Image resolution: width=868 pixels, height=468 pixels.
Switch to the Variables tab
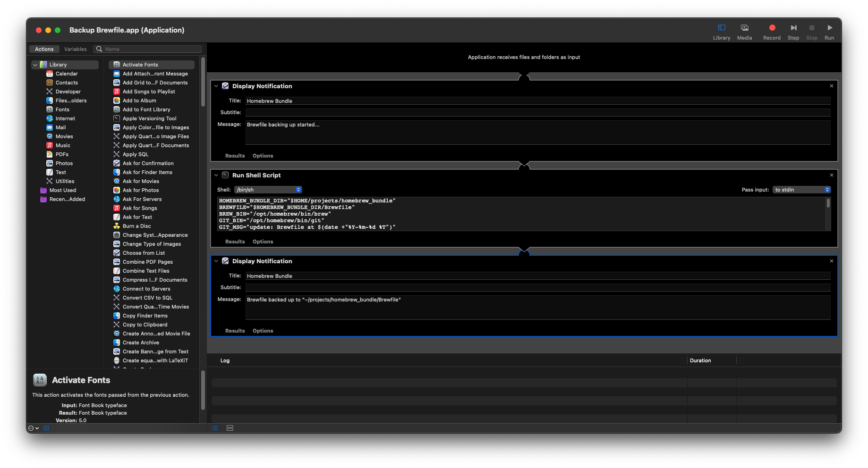point(75,49)
